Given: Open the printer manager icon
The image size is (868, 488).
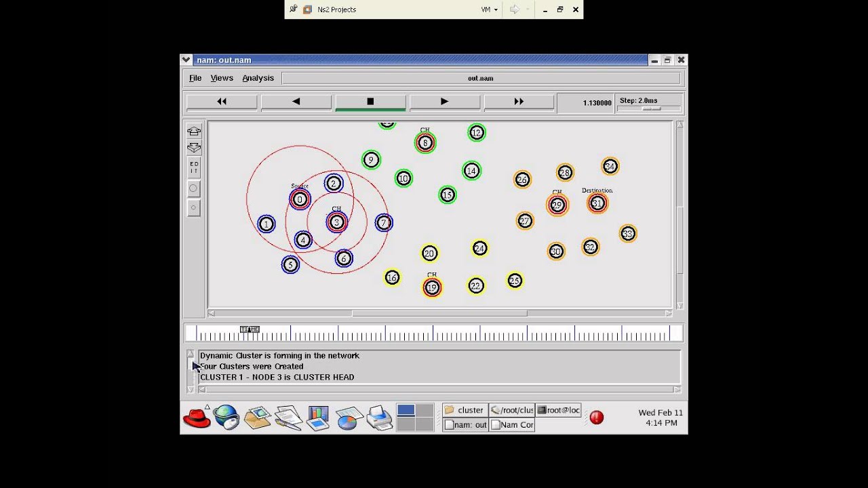Looking at the screenshot, I should [x=379, y=418].
